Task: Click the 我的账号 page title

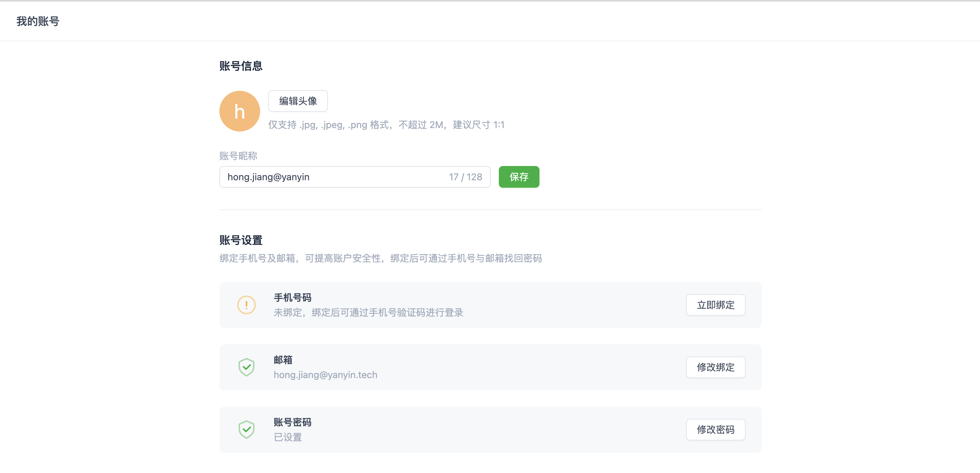Action: coord(37,21)
